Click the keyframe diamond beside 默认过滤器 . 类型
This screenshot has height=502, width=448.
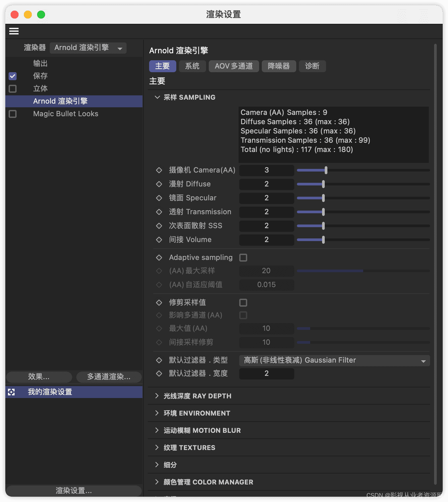(x=159, y=360)
